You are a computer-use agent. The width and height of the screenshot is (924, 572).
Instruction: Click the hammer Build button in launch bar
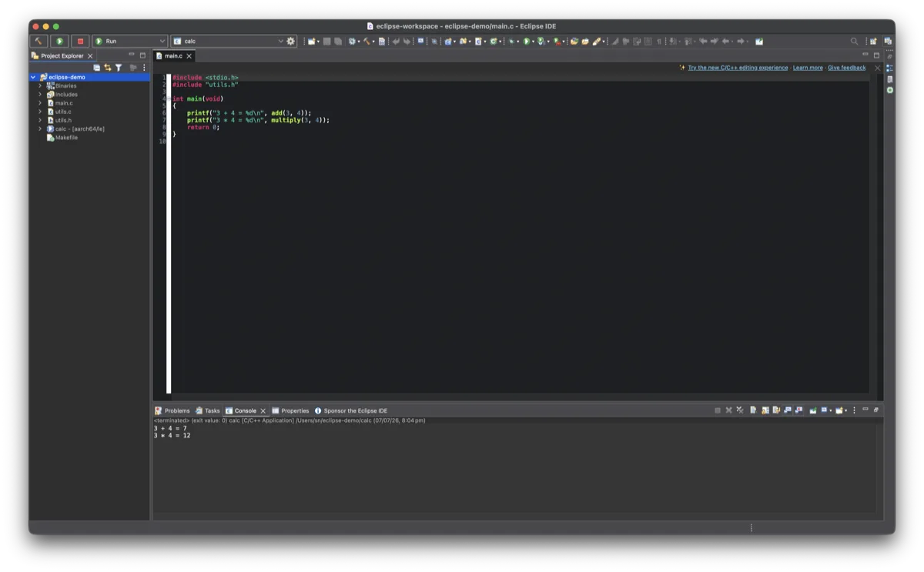[38, 41]
